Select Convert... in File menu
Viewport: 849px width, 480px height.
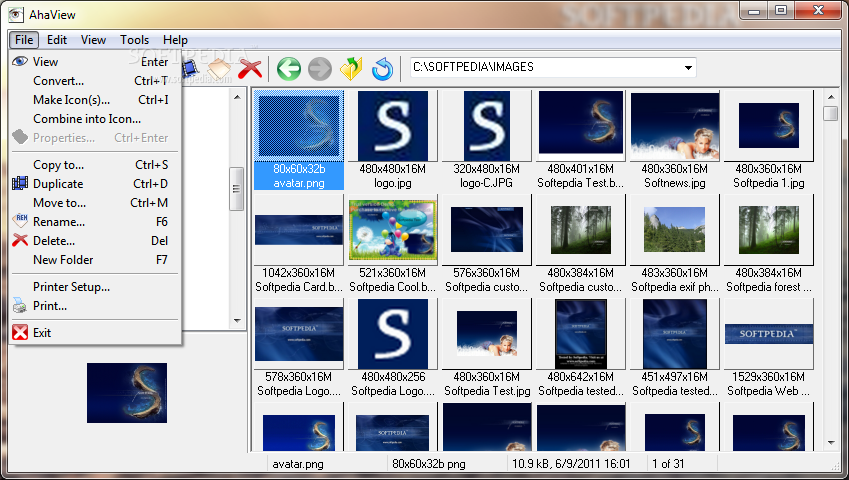[95, 81]
